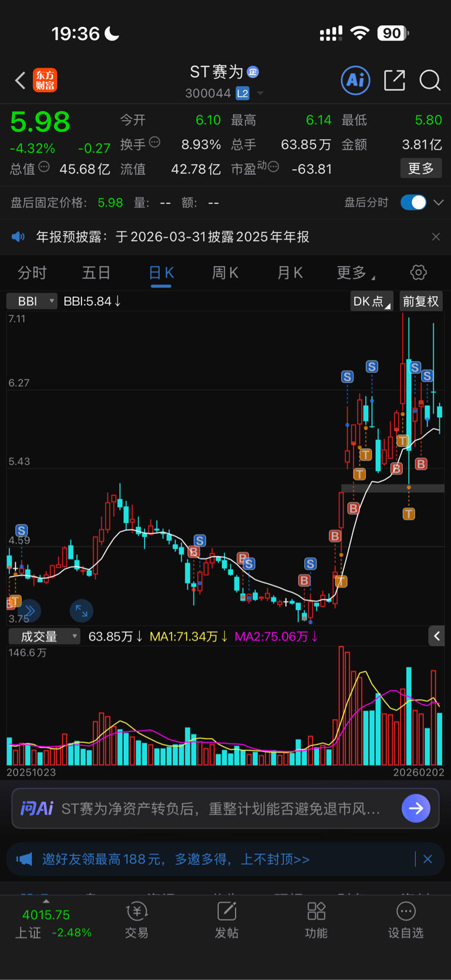Switch to the 五日 tab
Screen dimensions: 451x980
click(96, 272)
